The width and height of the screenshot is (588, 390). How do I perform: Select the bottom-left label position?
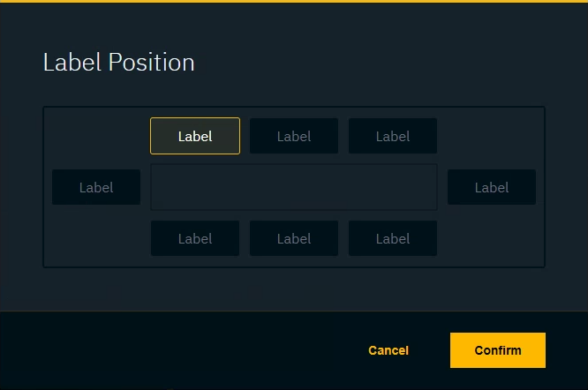coord(195,238)
